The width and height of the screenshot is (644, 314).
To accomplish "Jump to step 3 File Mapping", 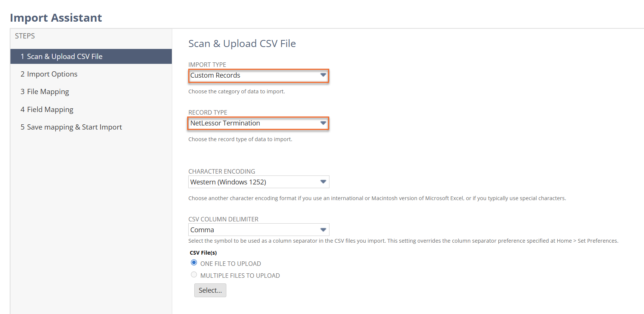I will [48, 91].
